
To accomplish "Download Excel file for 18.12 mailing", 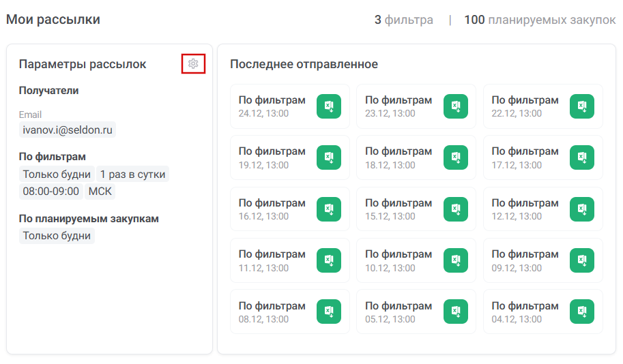I will 456,157.
